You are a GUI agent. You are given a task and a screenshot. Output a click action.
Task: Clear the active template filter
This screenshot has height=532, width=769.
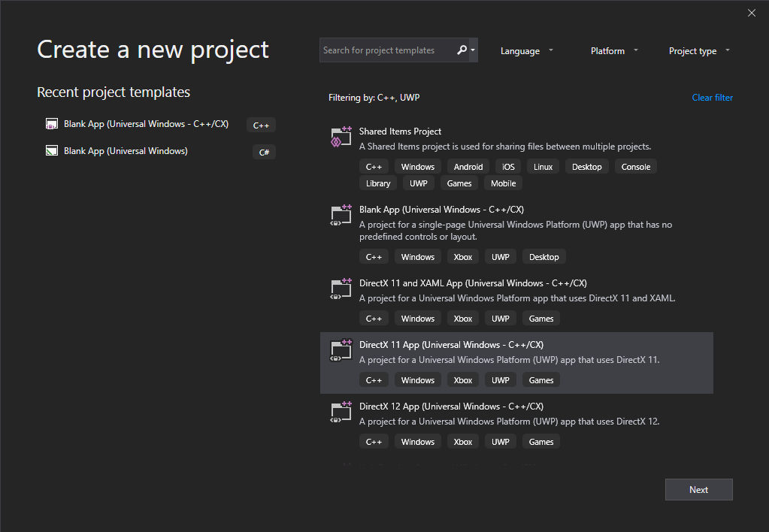712,98
